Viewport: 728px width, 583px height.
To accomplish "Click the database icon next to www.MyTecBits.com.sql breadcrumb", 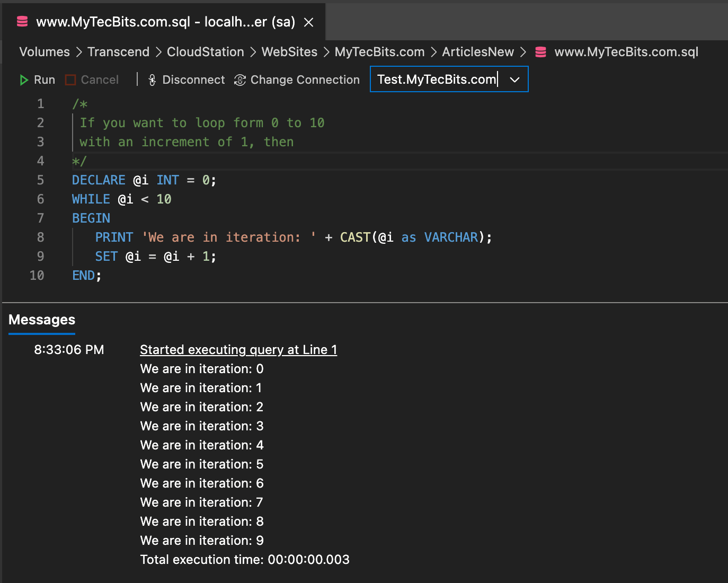I will tap(540, 51).
